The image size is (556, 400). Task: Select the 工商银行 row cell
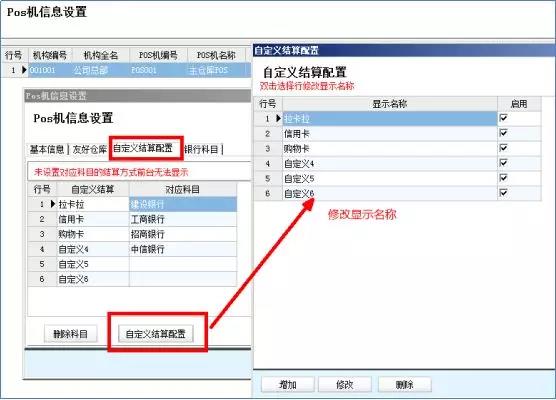(183, 219)
